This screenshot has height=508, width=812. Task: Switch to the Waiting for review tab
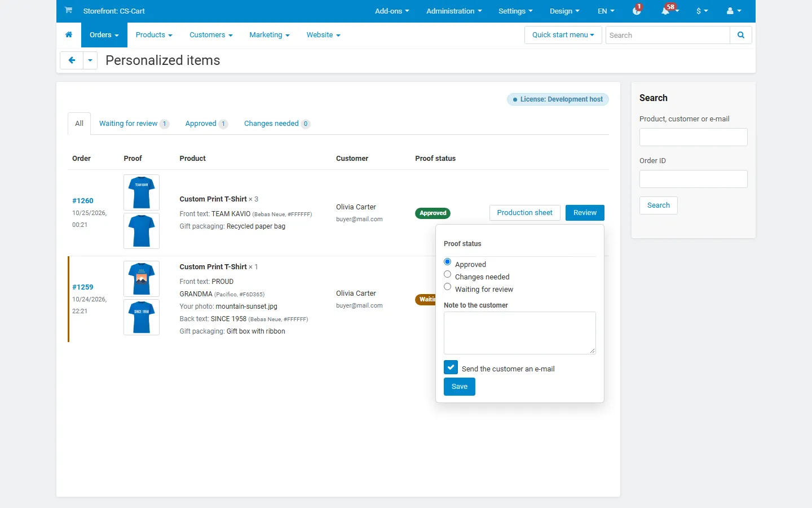(x=134, y=124)
